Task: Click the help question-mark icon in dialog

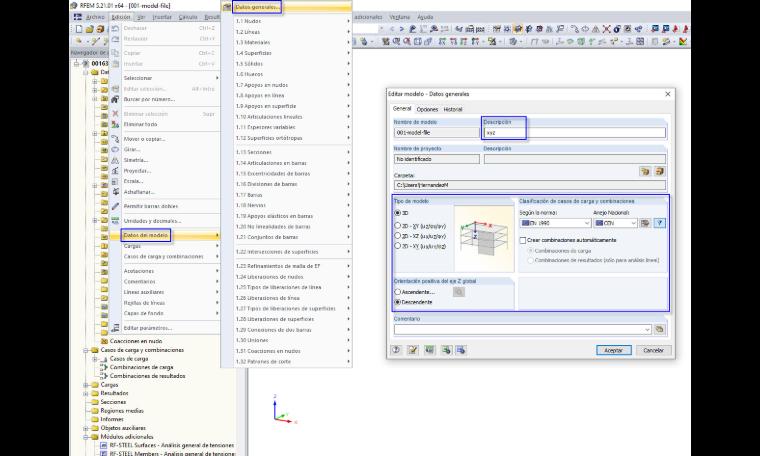Action: 396,350
